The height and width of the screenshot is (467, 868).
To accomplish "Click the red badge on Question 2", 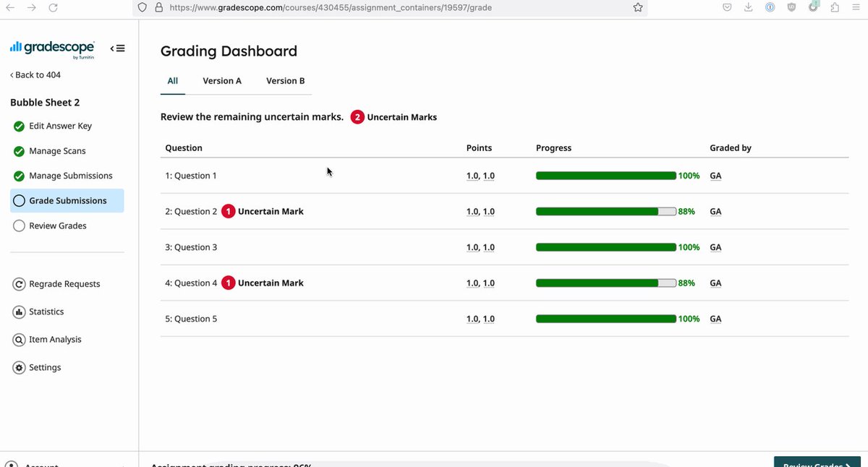I will pyautogui.click(x=228, y=212).
